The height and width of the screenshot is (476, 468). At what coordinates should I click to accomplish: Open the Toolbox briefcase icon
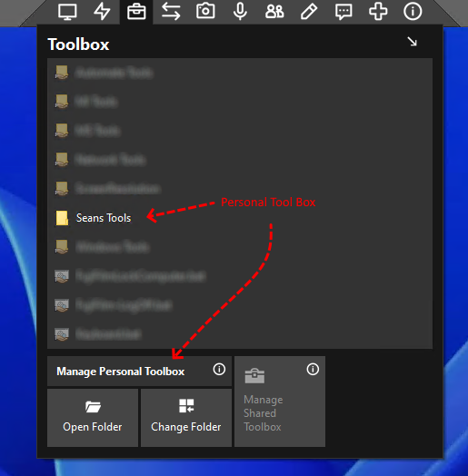pyautogui.click(x=136, y=12)
